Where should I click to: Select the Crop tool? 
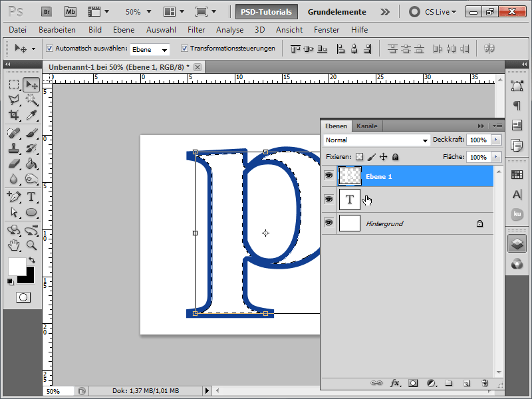click(14, 115)
